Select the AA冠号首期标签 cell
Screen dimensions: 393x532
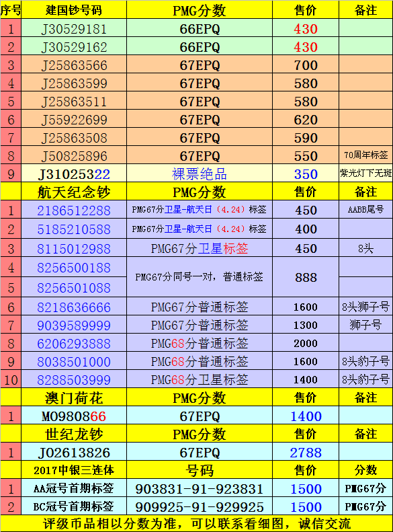pyautogui.click(x=74, y=488)
